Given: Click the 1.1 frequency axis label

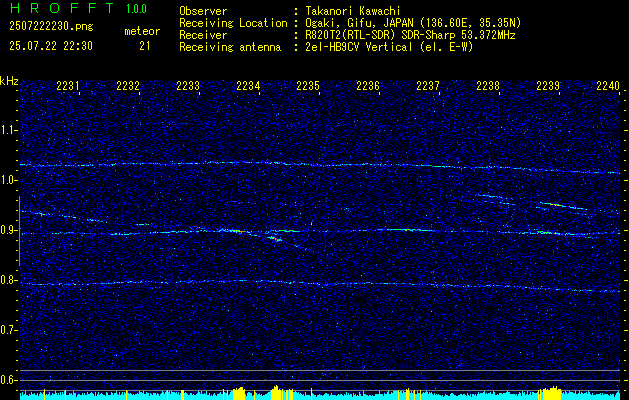Looking at the screenshot, I should (9, 130).
